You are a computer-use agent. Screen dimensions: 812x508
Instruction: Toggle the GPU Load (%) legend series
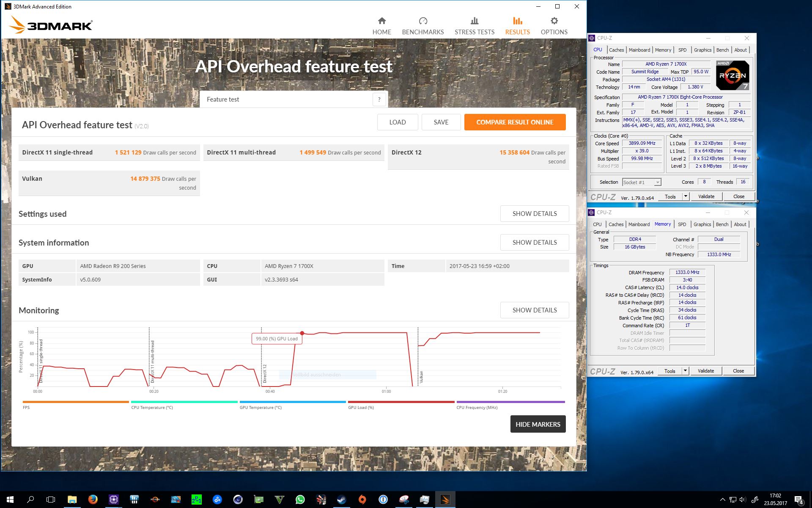pyautogui.click(x=361, y=407)
